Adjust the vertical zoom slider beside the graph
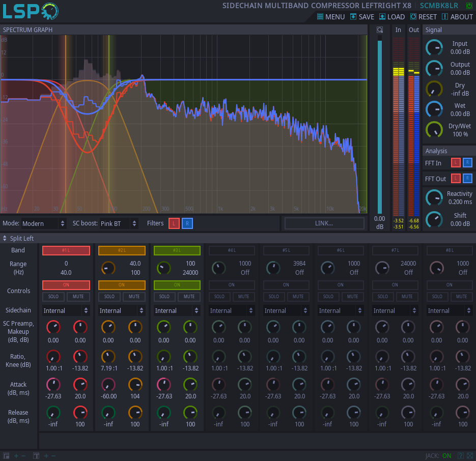476x461 pixels. click(x=379, y=125)
